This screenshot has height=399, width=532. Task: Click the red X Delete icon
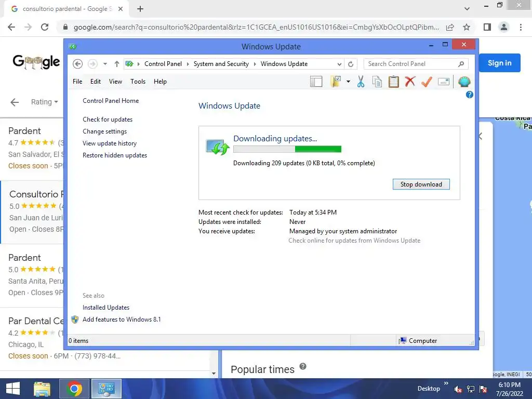point(410,82)
